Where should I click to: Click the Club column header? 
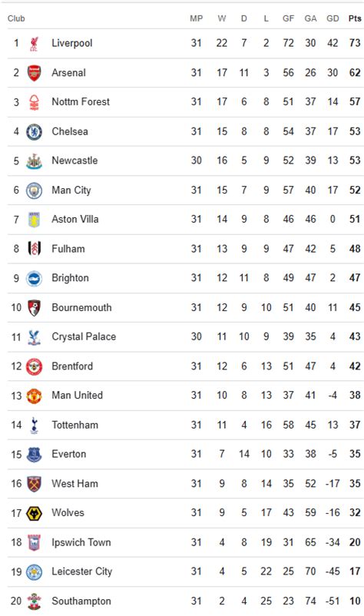[16, 18]
